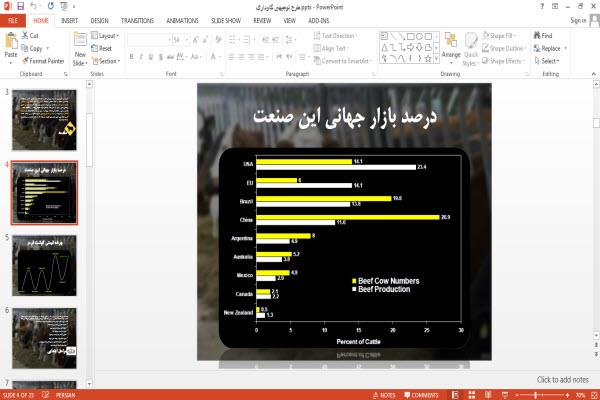Select slide 3 thumbnail

coord(44,120)
